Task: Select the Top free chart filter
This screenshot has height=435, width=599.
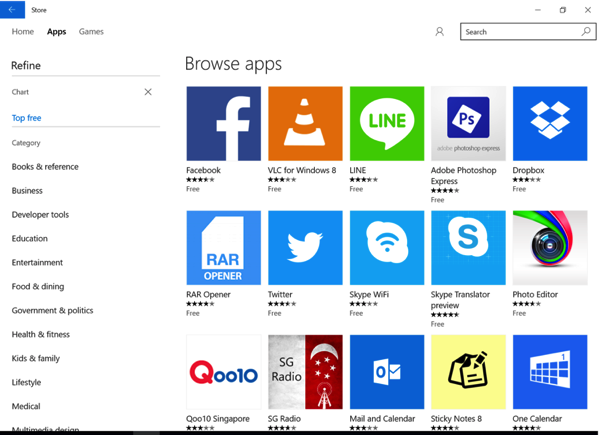Action: 26,118
